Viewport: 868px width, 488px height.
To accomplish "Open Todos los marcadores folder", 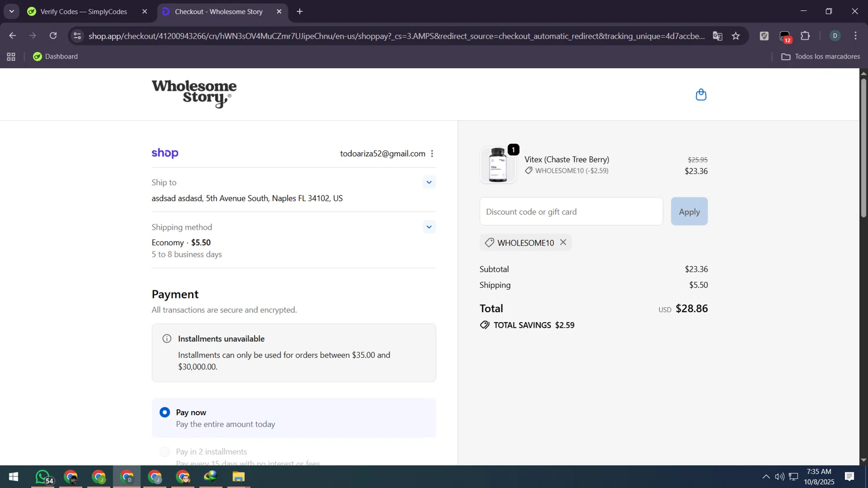I will 821,57.
